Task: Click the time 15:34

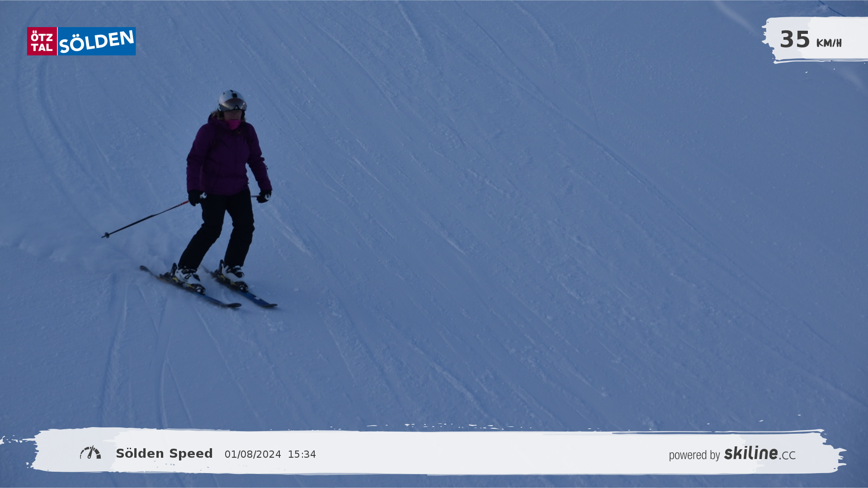Action: (x=302, y=455)
